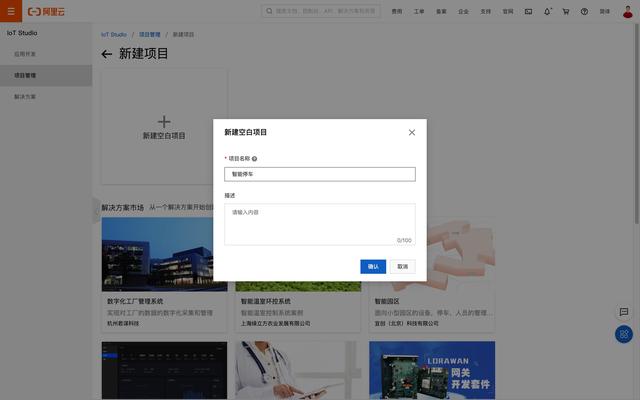This screenshot has width=640, height=400.
Task: Open the feedback chat floating icon
Action: (x=624, y=312)
